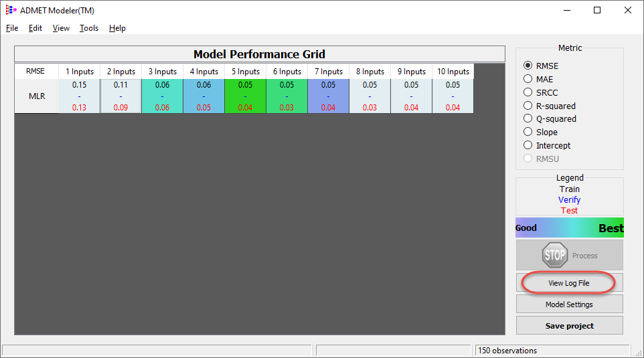Image resolution: width=644 pixels, height=358 pixels.
Task: Open the View menu
Action: coord(61,28)
